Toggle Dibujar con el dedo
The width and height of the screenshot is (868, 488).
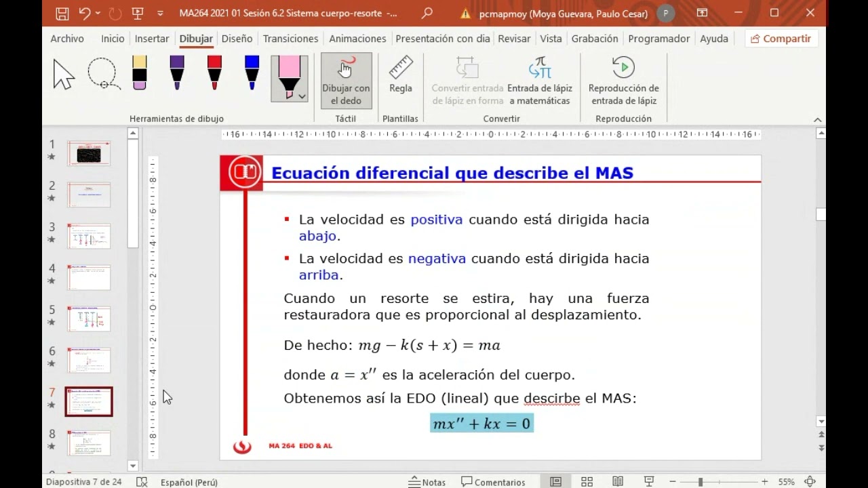click(x=346, y=81)
